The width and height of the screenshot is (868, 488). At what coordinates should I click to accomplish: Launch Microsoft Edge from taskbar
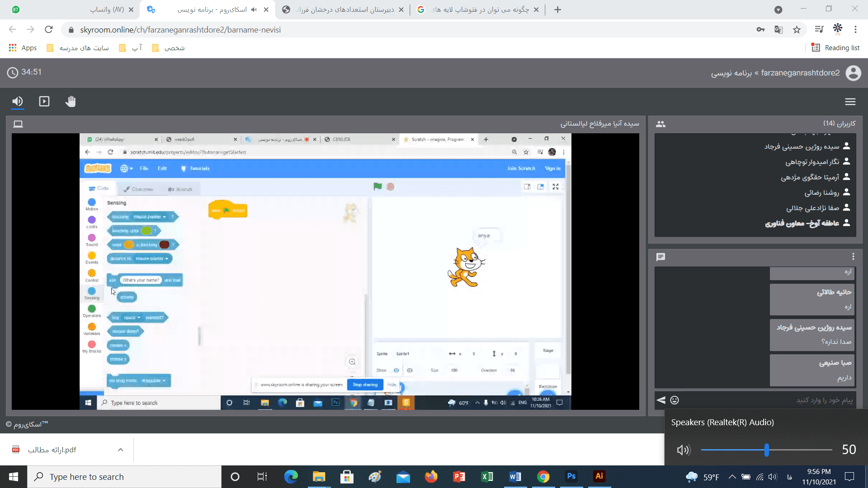click(x=291, y=477)
